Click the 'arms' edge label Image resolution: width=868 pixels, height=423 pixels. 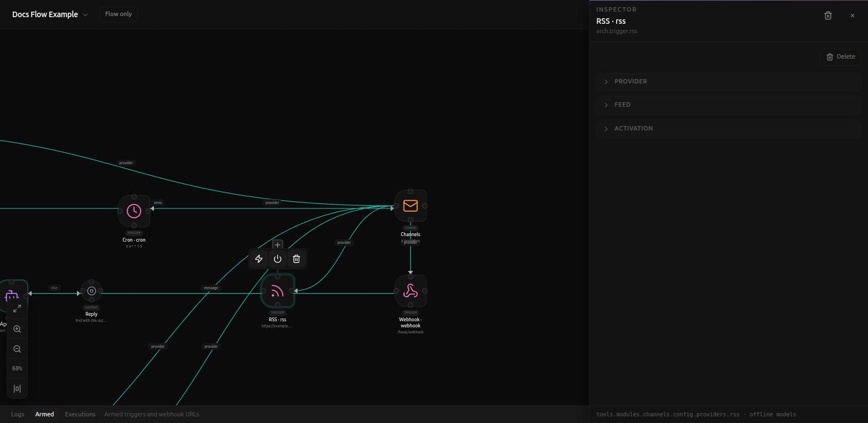[x=158, y=203]
